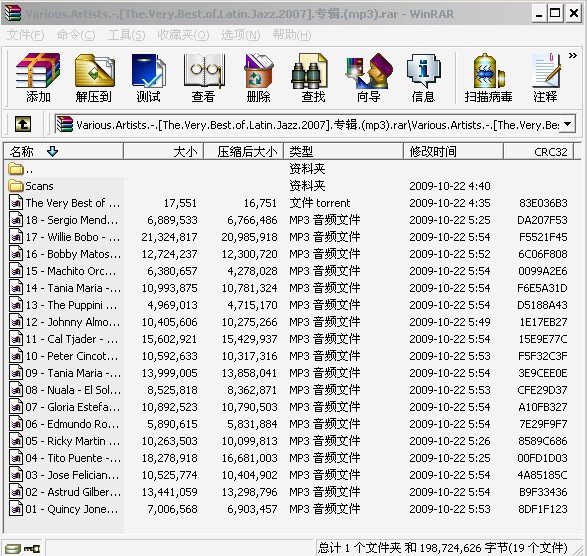Click file name '02 - Astrud Gilber...'
Screen dimensions: 587x556
coord(73,492)
